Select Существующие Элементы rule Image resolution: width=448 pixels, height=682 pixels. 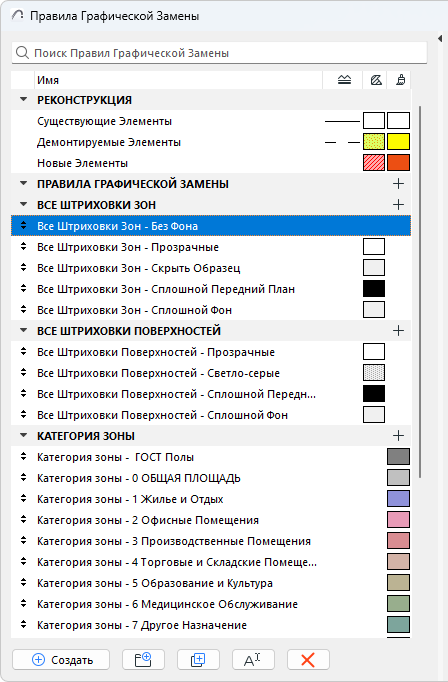tap(211, 121)
